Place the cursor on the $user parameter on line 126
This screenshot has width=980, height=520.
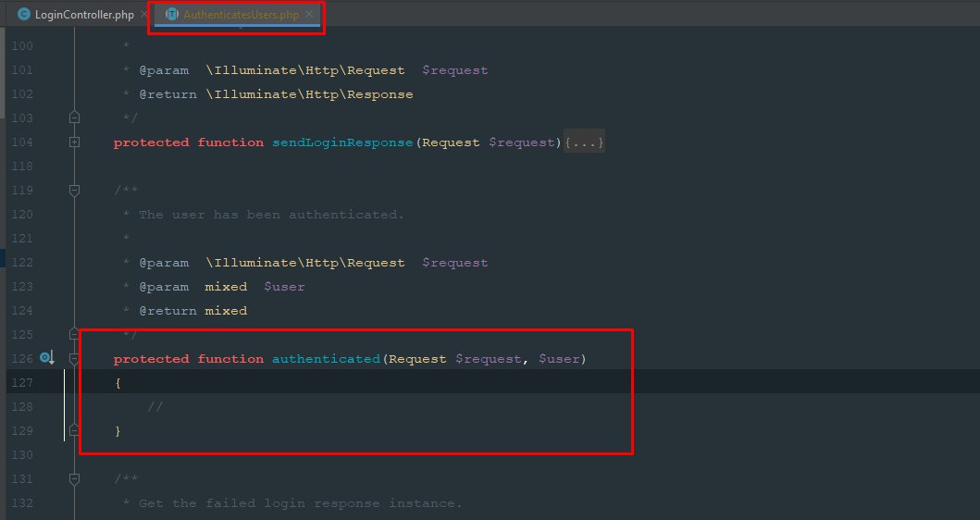pos(559,359)
